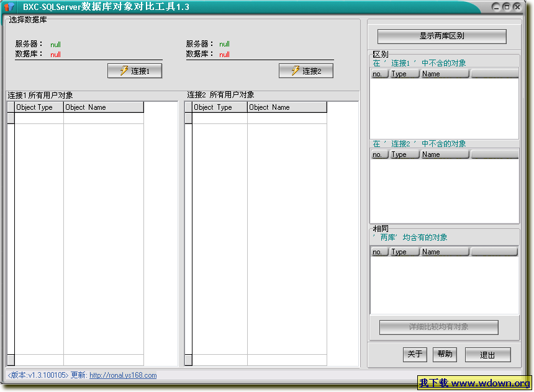The width and height of the screenshot is (534, 392).
Task: Click the 关于 button
Action: tap(414, 354)
